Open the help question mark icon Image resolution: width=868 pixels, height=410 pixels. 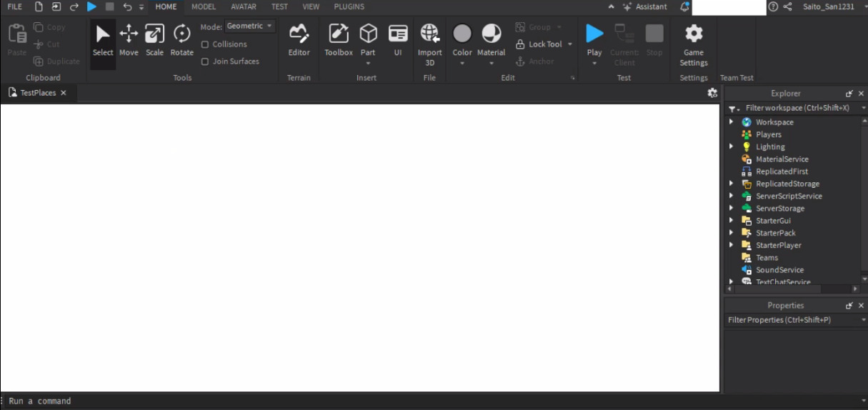[x=773, y=6]
